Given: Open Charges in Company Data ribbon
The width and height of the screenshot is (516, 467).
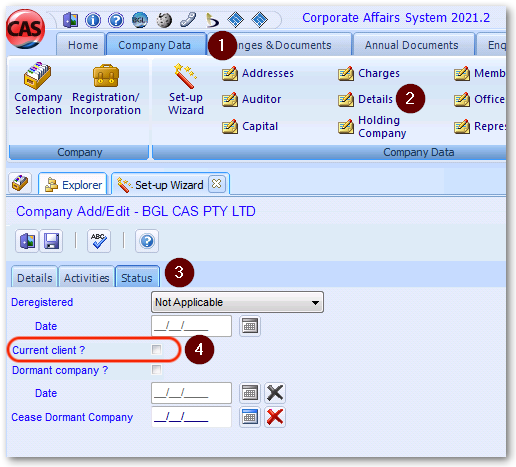Looking at the screenshot, I should pyautogui.click(x=368, y=73).
